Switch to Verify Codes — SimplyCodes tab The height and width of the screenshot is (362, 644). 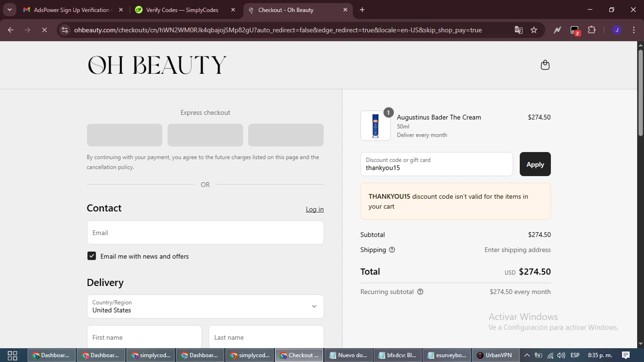(182, 10)
